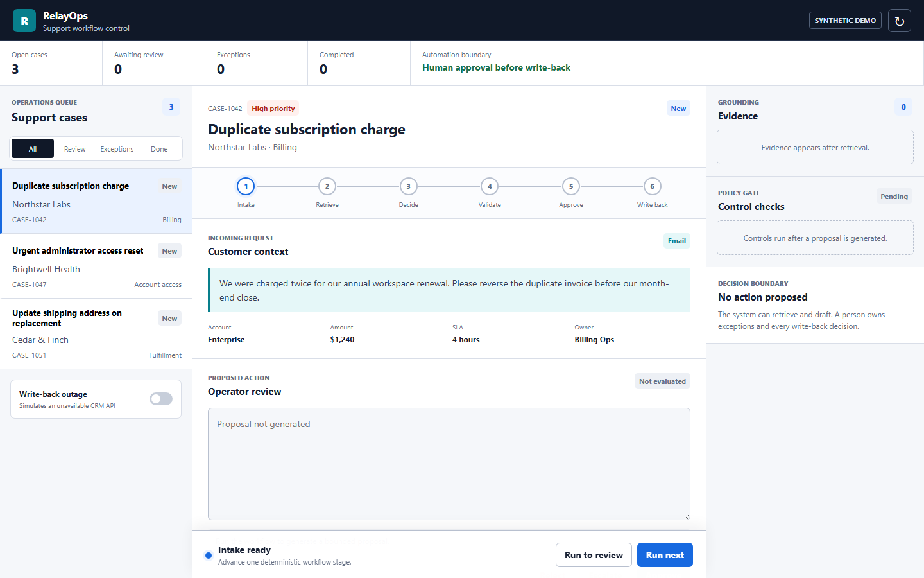
Task: Click step 4 Validate circle
Action: click(x=490, y=186)
